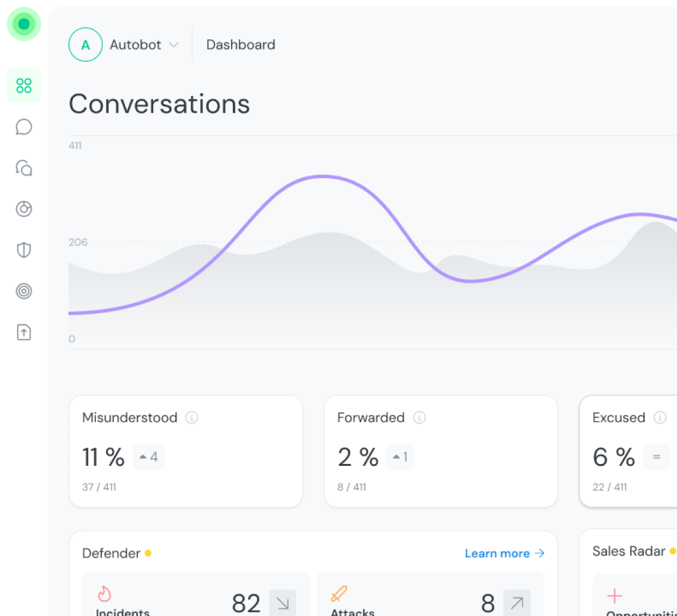Click the Dashboard breadcrumb label
The width and height of the screenshot is (677, 616).
241,45
